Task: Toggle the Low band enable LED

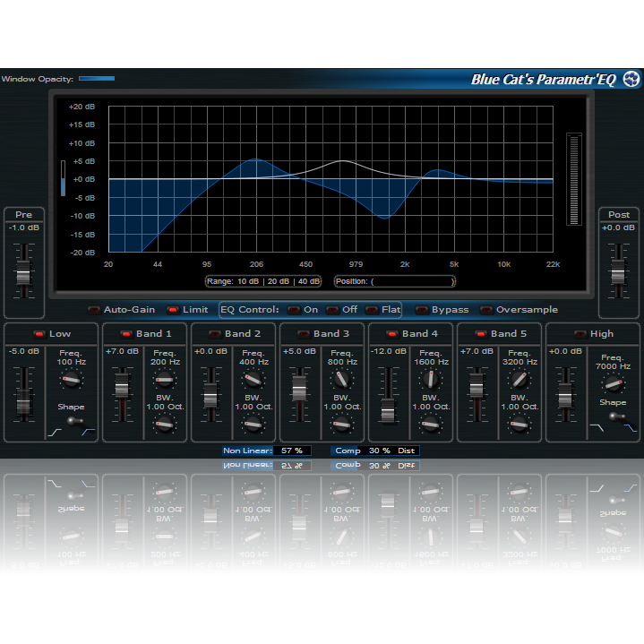Action: 39,334
